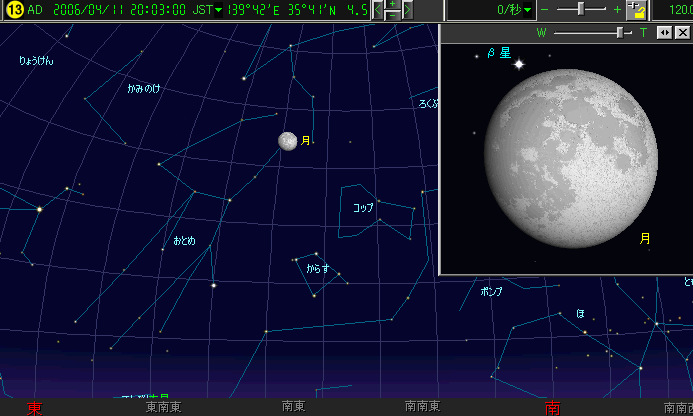The width and height of the screenshot is (693, 416).
Task: Click the plus time-step increment button
Action: (392, 5)
